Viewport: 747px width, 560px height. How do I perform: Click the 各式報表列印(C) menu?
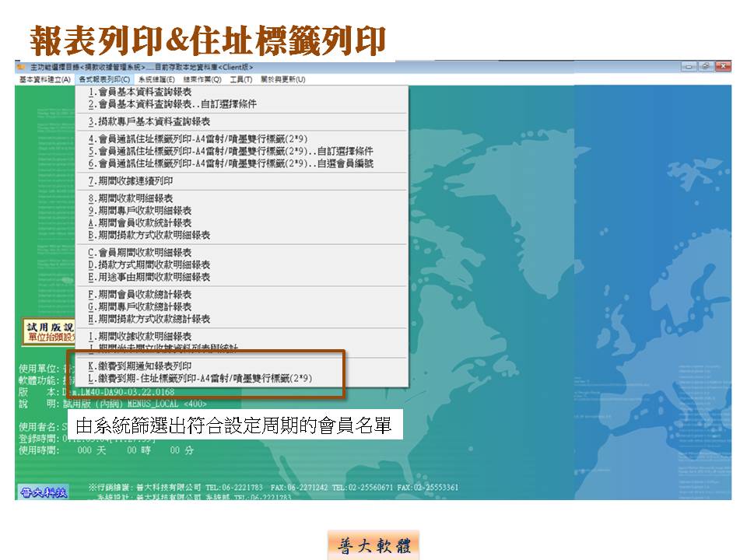[103, 79]
